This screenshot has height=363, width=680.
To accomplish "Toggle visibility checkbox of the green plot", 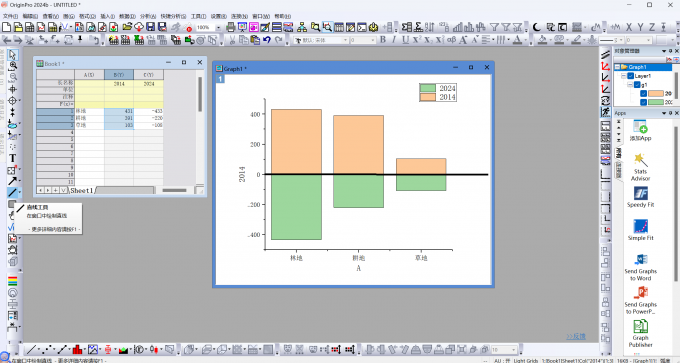I will coord(644,102).
